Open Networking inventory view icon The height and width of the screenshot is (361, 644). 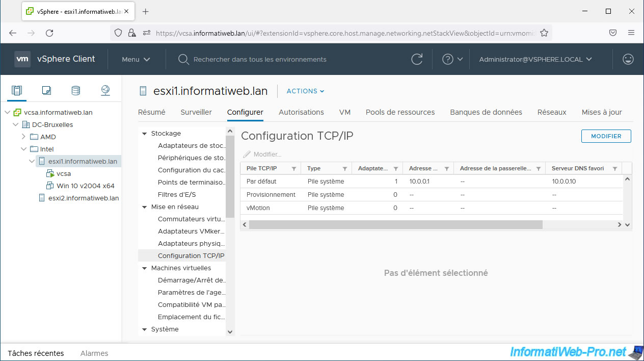click(x=105, y=91)
